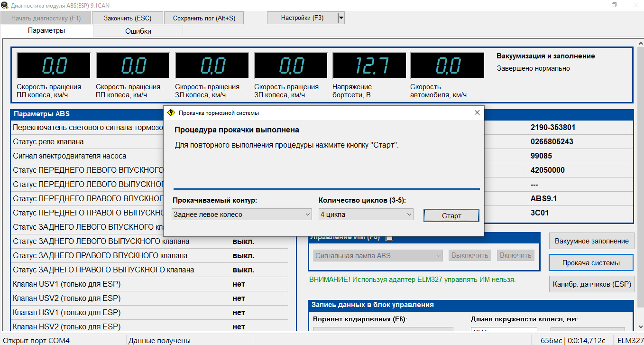Click the 656мс timing status entry
644x345 pixels.
pyautogui.click(x=551, y=340)
